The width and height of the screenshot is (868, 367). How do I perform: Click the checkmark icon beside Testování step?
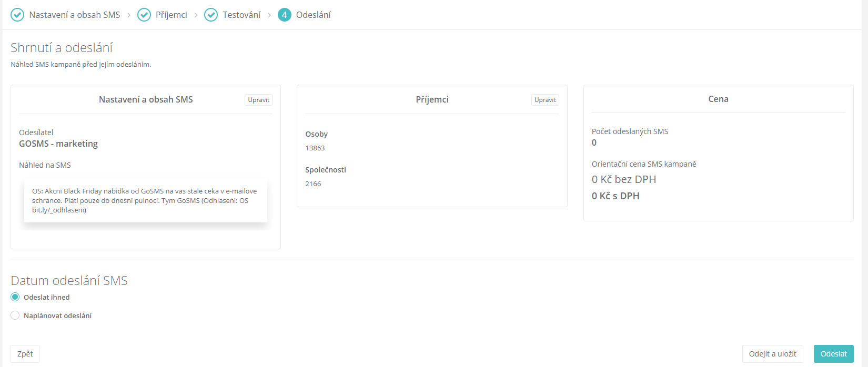click(211, 15)
